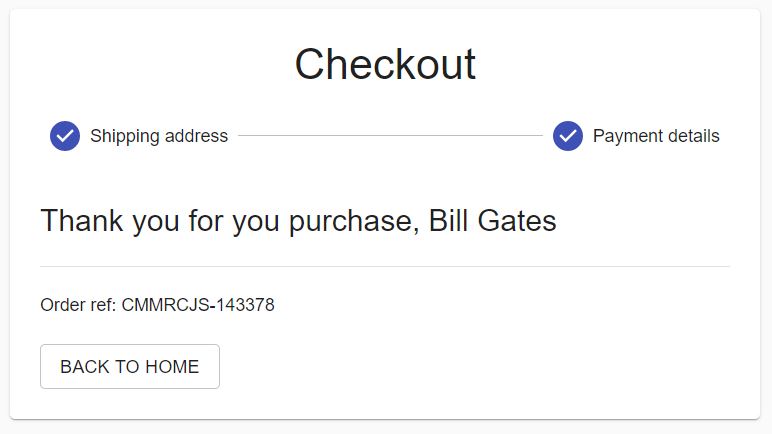772x434 pixels.
Task: Click the Checkout page heading
Action: coord(385,64)
